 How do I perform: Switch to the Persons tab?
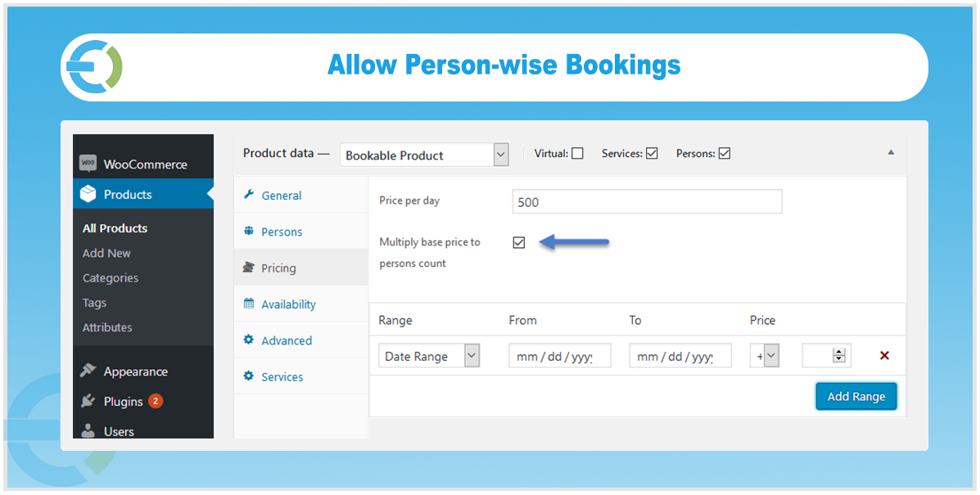tap(282, 232)
